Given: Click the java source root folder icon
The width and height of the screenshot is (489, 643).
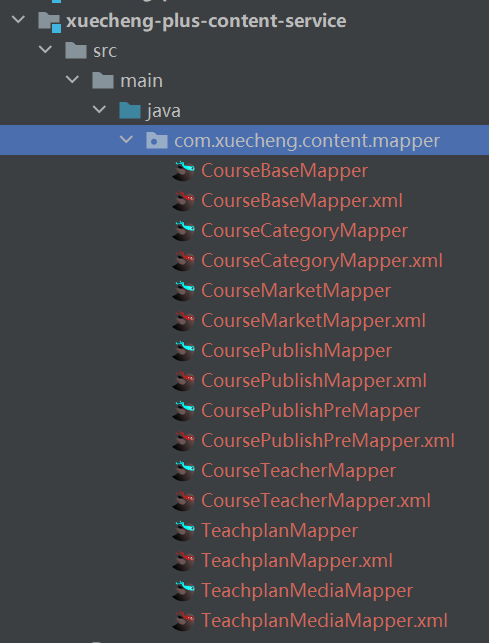Looking at the screenshot, I should [x=130, y=111].
